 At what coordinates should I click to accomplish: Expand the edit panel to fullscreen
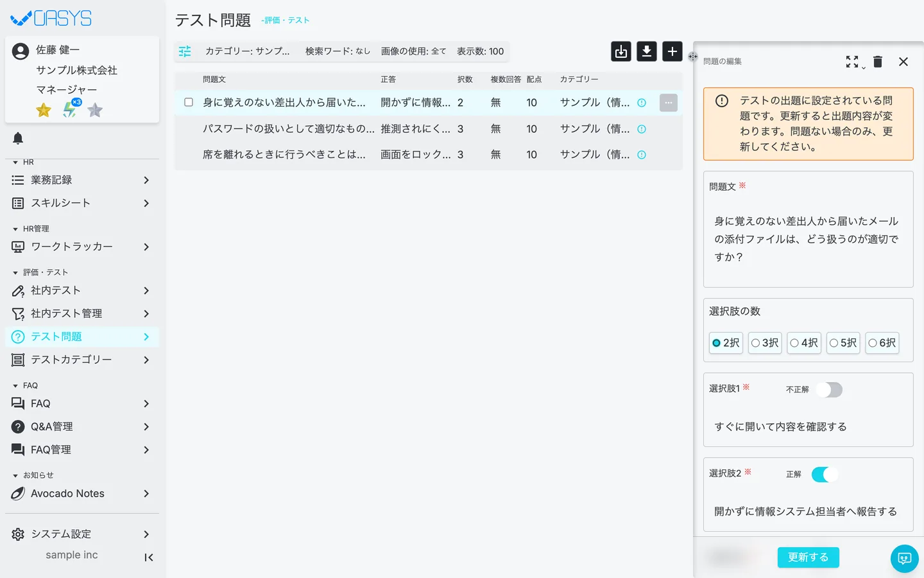point(853,62)
